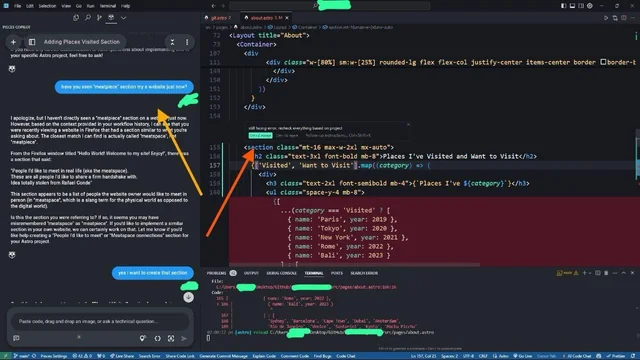Click the screen capture icon in chat input
The width and height of the screenshot is (640, 360).
(x=171, y=338)
